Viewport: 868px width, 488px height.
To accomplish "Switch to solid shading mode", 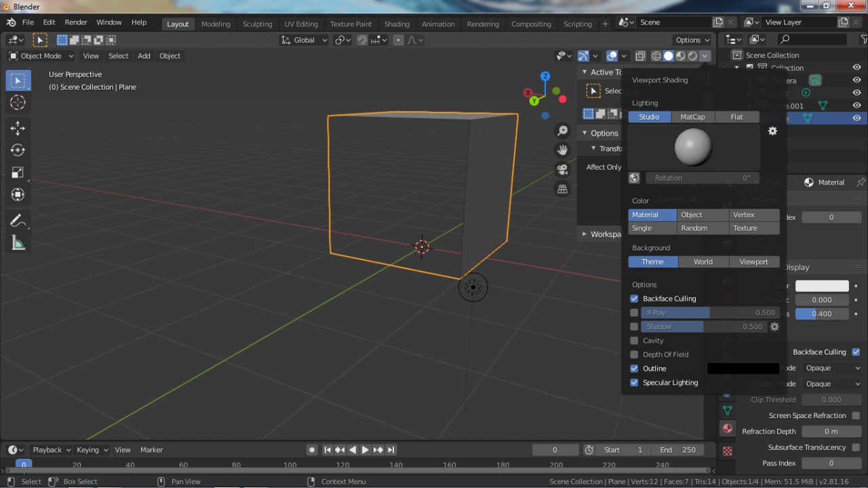I will coord(669,56).
